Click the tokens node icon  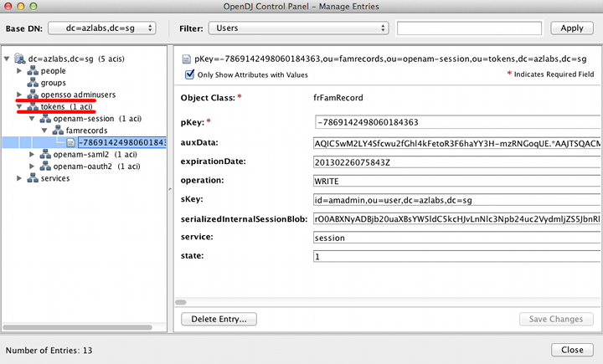click(x=33, y=106)
